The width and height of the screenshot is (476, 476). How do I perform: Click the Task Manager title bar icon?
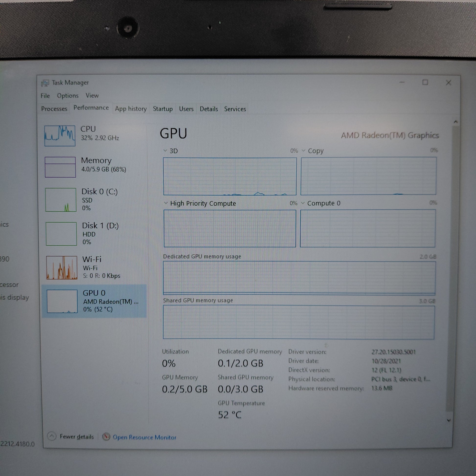click(x=45, y=83)
